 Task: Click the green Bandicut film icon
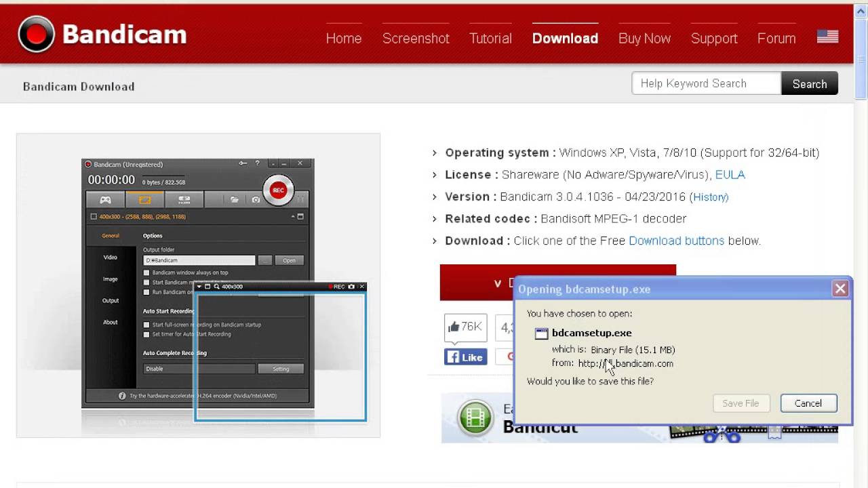[x=475, y=417]
